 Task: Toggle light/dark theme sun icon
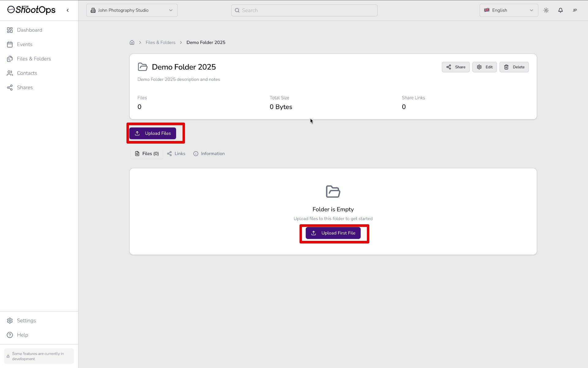[x=546, y=10]
